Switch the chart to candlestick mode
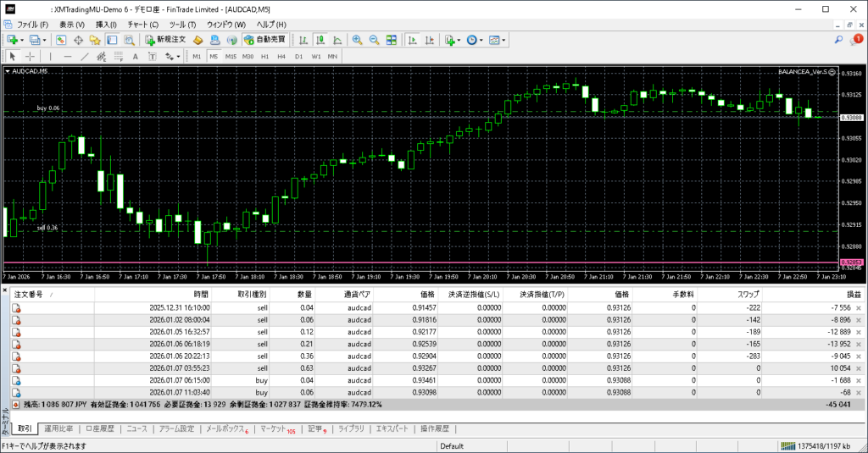The image size is (868, 453). point(320,40)
